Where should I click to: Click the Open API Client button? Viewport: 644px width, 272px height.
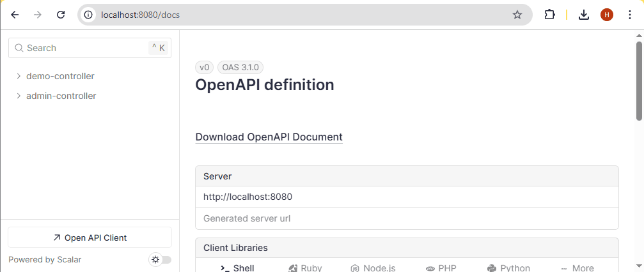point(90,238)
